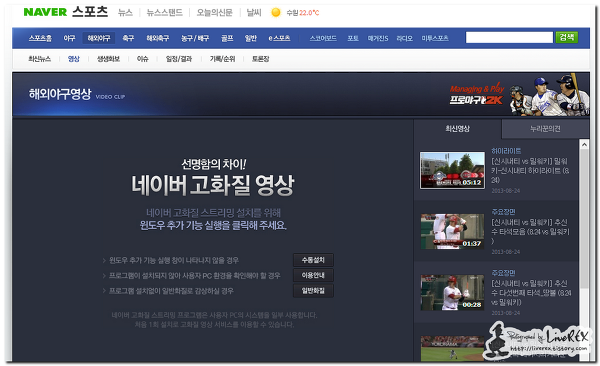Click the 프로야구2K banner ad

click(518, 95)
